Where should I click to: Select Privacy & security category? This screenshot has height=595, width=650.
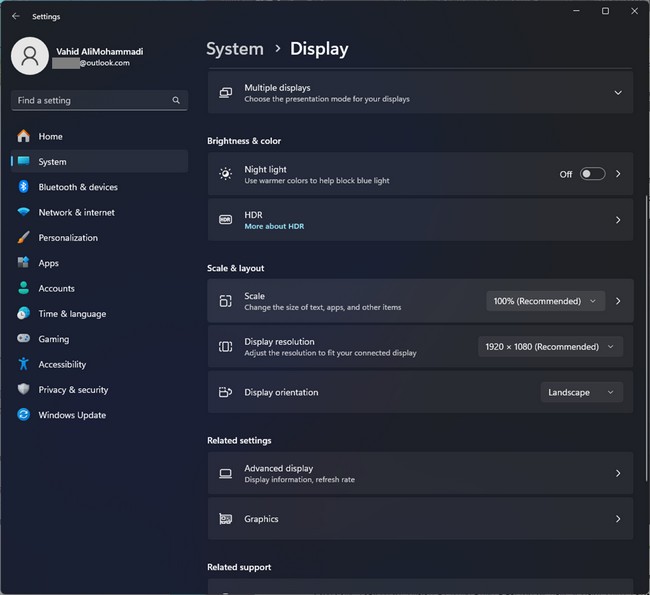[x=99, y=389]
